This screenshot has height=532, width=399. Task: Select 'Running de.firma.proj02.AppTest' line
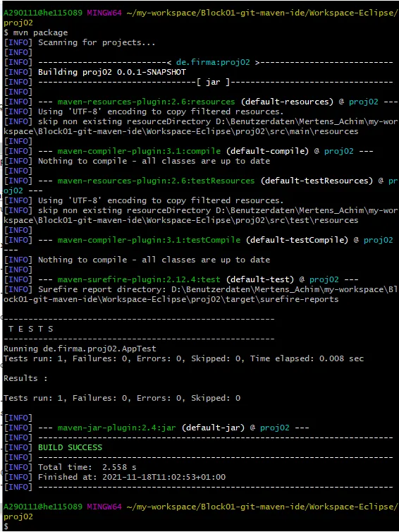[80, 349]
